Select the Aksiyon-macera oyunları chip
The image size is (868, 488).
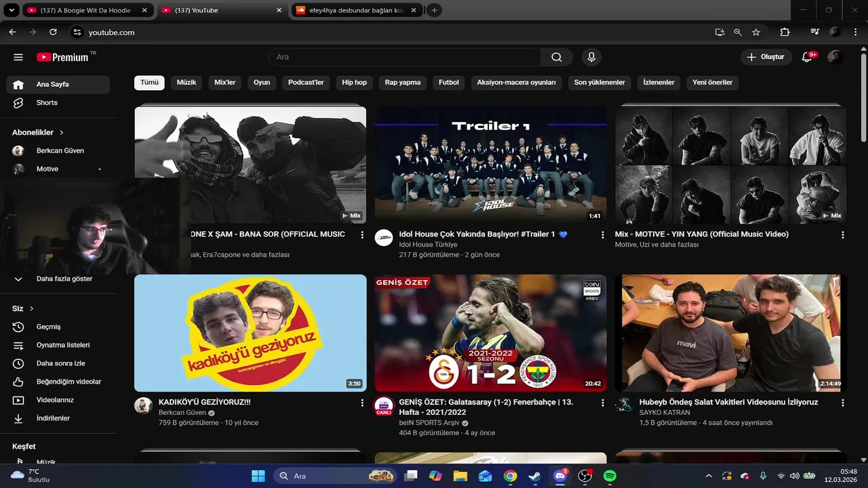[x=516, y=82]
